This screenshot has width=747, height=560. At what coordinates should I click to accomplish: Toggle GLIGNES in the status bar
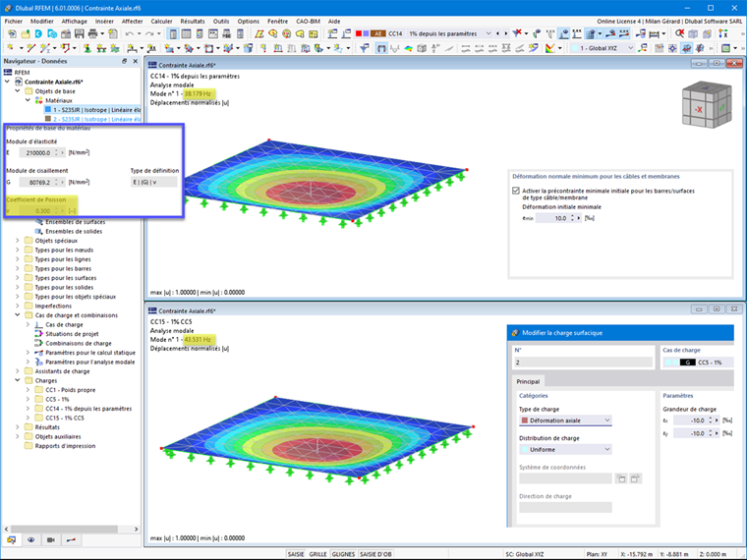click(343, 554)
